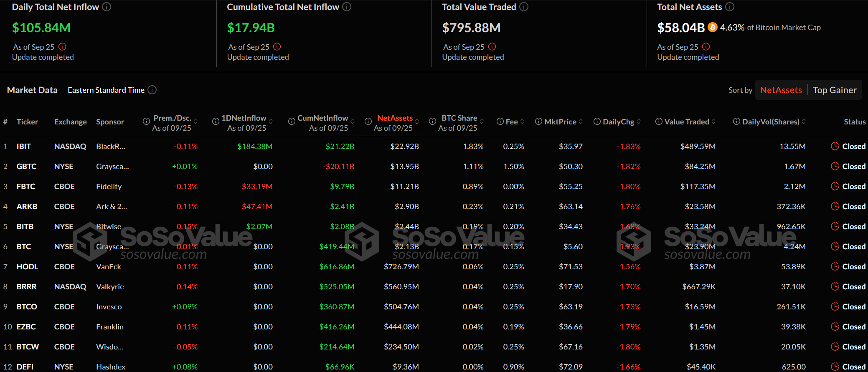This screenshot has height=372, width=868.
Task: Click red alert icon under Total Net Assets date
Action: [706, 46]
